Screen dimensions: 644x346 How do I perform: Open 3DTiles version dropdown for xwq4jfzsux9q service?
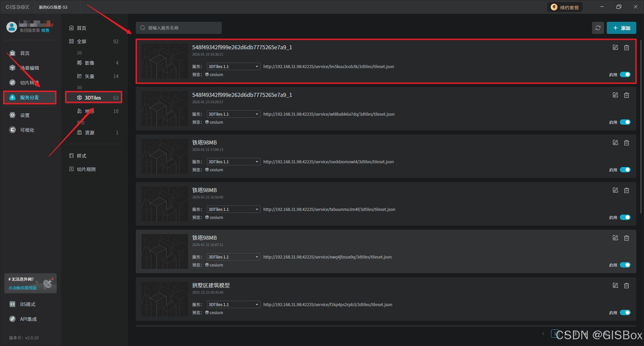tap(233, 257)
